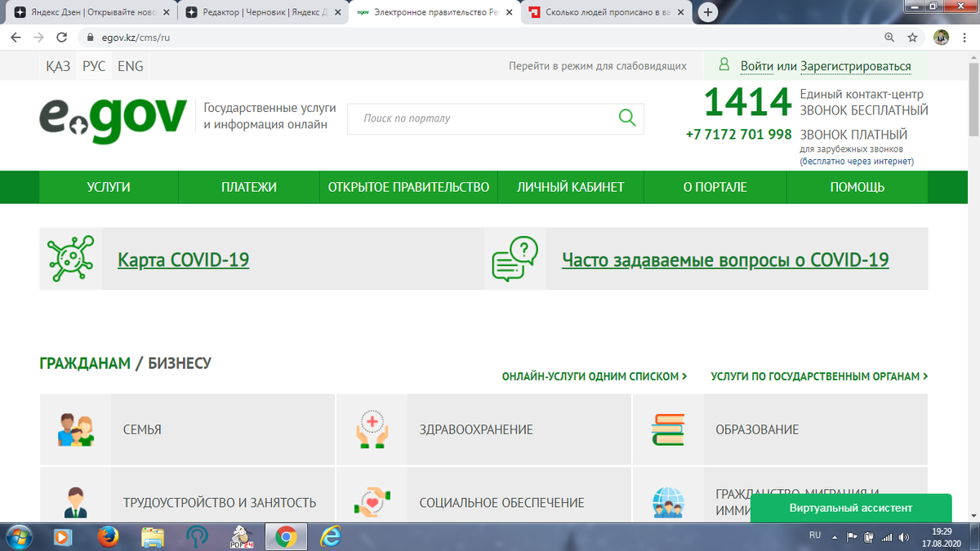
Task: Click the eGov logo
Action: click(x=113, y=120)
